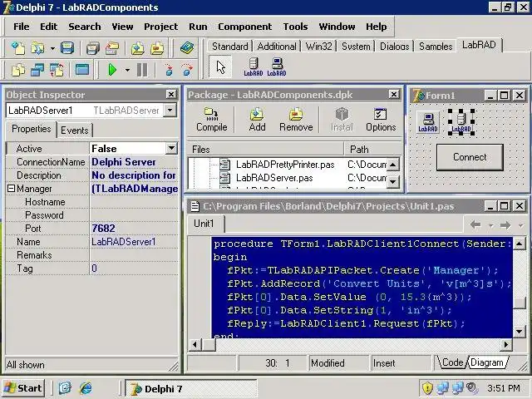Click the security shield tray icon
The width and height of the screenshot is (532, 399).
pyautogui.click(x=427, y=388)
